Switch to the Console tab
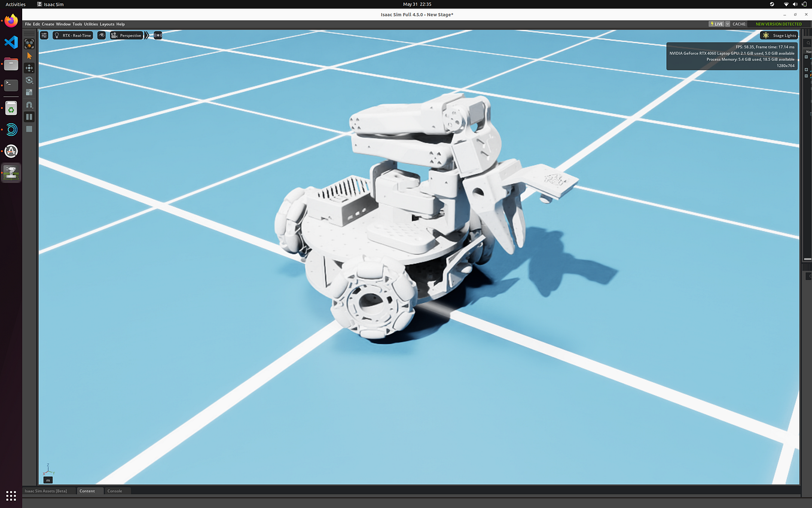812x508 pixels. (x=114, y=491)
